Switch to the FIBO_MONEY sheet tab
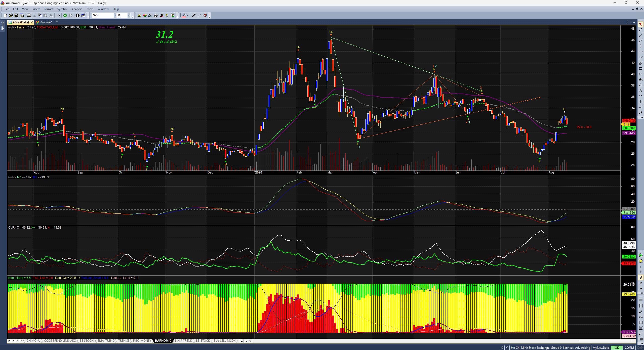This screenshot has width=644, height=350. pyautogui.click(x=142, y=341)
